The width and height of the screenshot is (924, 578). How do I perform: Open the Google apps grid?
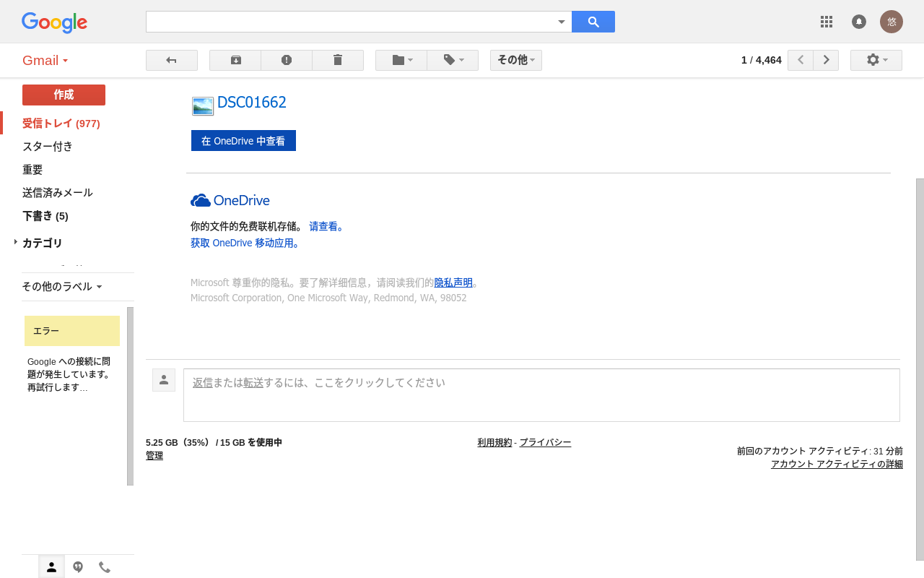click(x=827, y=22)
